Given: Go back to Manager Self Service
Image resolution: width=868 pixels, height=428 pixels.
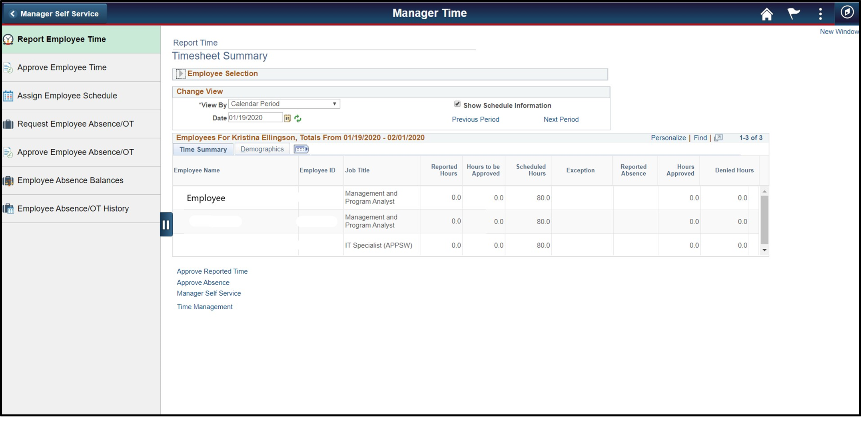Looking at the screenshot, I should pyautogui.click(x=55, y=14).
